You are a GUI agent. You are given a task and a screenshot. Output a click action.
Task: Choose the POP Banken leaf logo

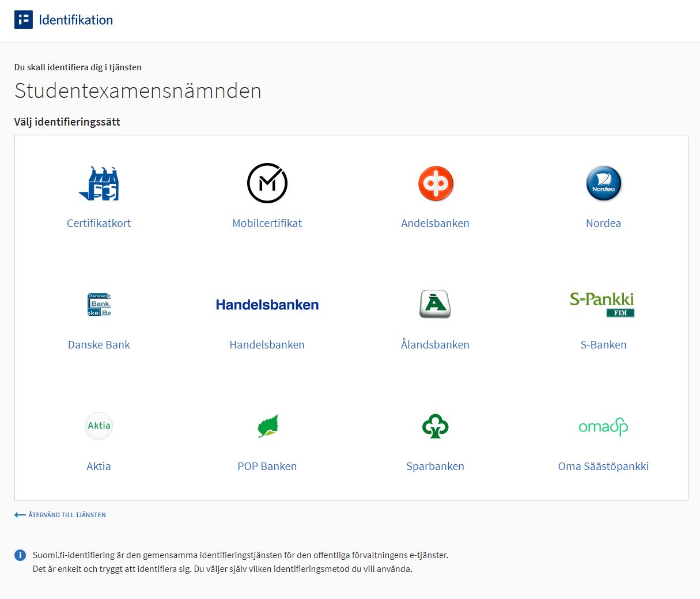[268, 426]
